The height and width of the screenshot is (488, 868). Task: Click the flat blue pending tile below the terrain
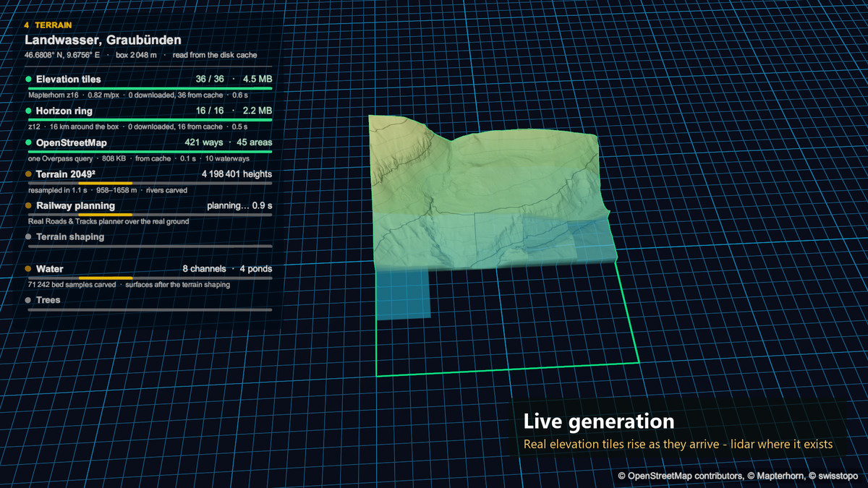coord(404,294)
